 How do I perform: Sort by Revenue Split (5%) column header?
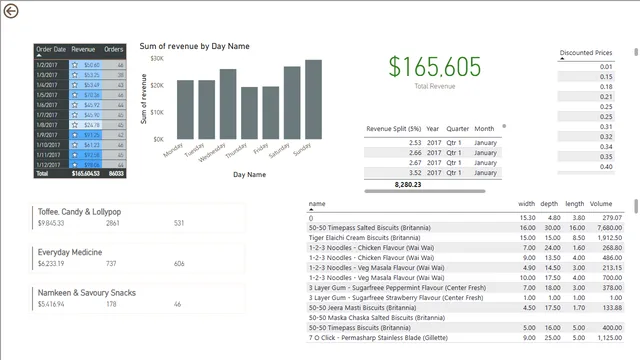[x=393, y=129]
